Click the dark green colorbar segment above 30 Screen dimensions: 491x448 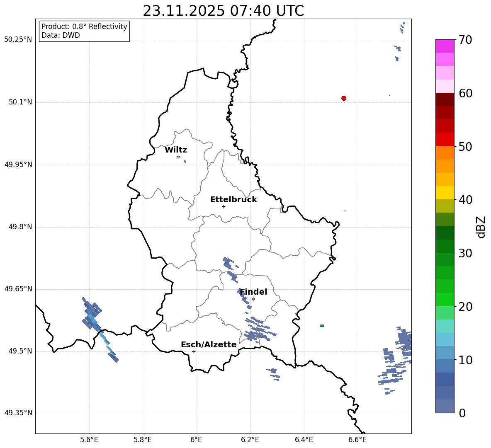coord(445,246)
